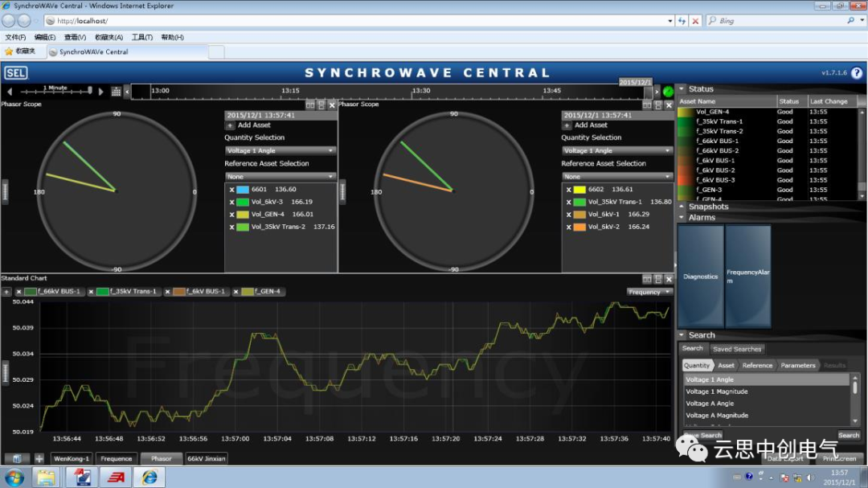
Task: Close the Standard Chart panel
Action: [x=669, y=279]
